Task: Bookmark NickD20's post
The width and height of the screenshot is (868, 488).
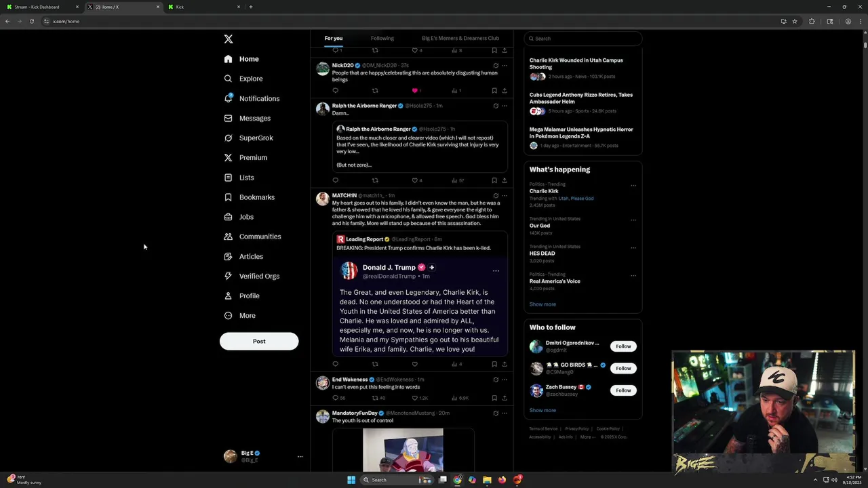Action: click(494, 90)
